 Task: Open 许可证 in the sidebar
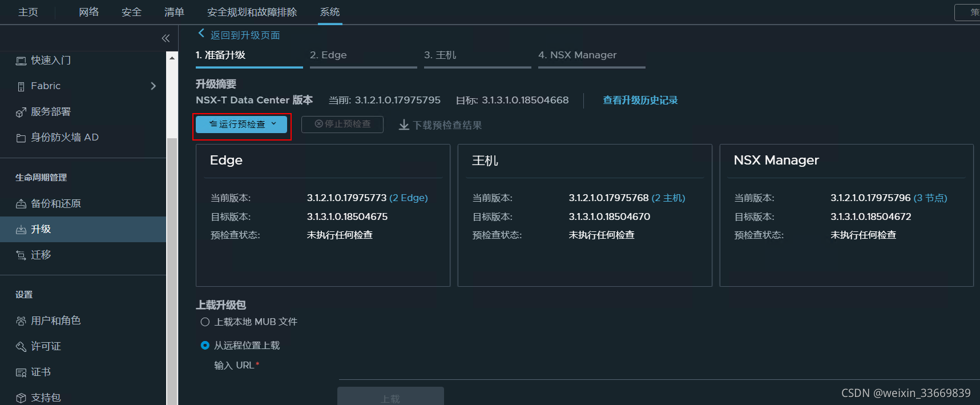46,347
